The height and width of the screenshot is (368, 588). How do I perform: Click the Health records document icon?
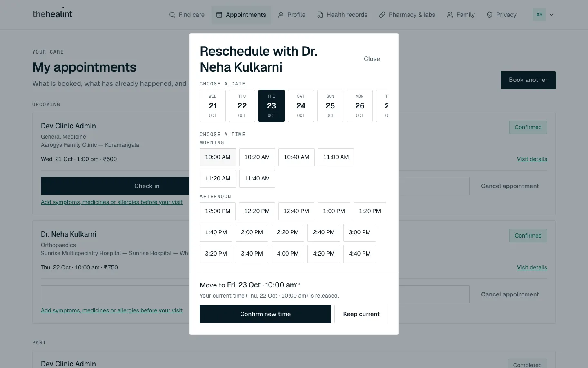pyautogui.click(x=320, y=15)
